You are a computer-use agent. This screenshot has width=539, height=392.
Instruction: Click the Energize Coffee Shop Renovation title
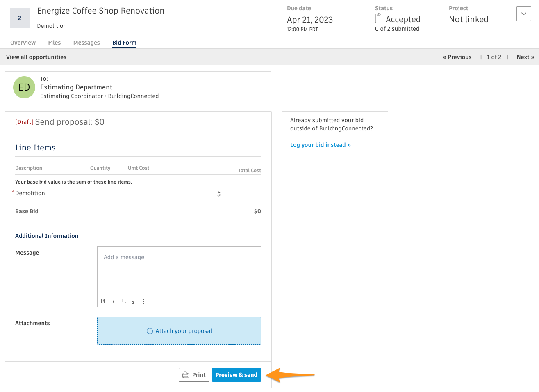click(101, 11)
